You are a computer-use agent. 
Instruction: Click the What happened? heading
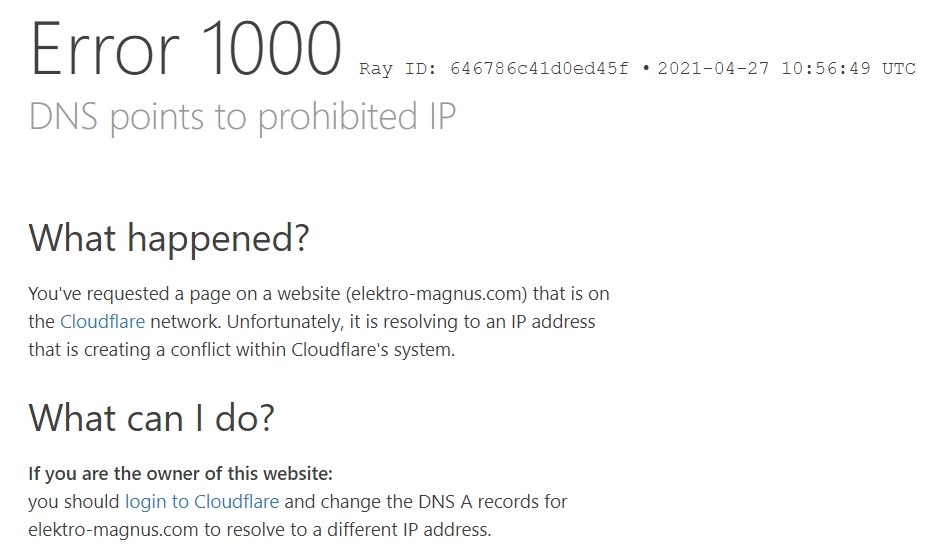click(169, 239)
